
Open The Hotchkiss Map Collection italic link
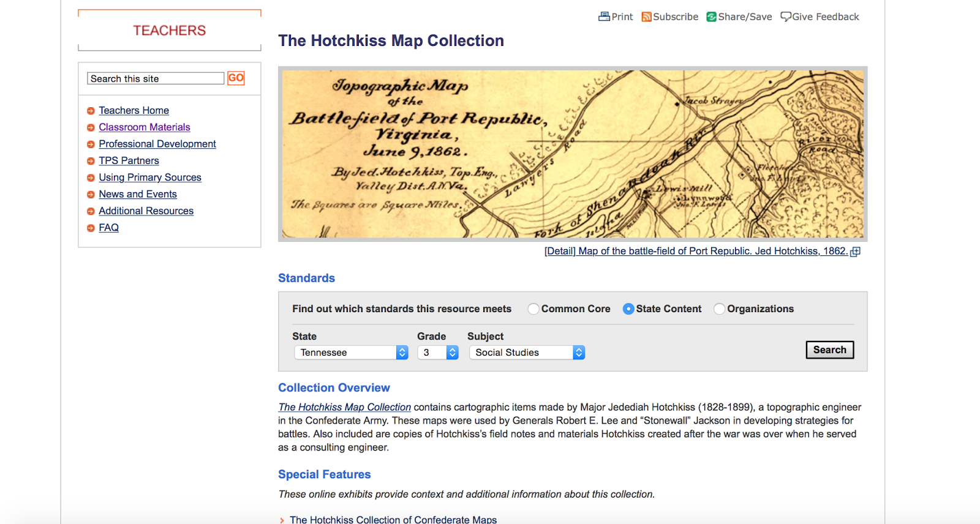(x=345, y=407)
